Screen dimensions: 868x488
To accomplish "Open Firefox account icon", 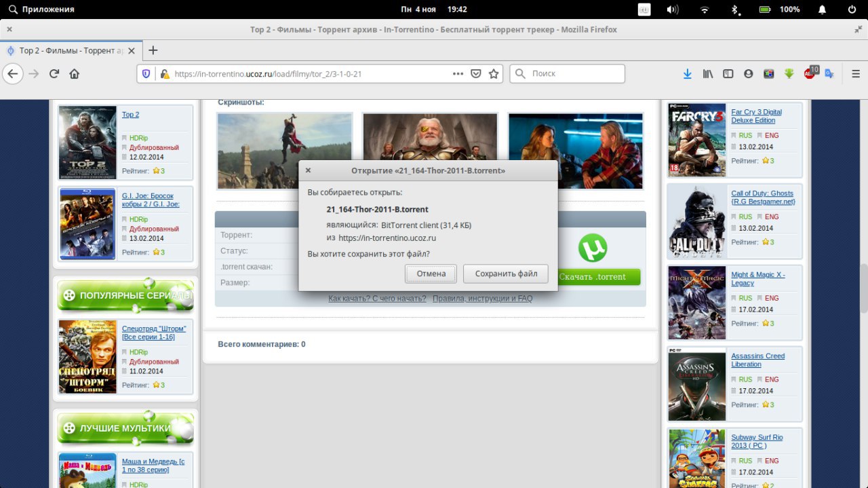I will 749,73.
